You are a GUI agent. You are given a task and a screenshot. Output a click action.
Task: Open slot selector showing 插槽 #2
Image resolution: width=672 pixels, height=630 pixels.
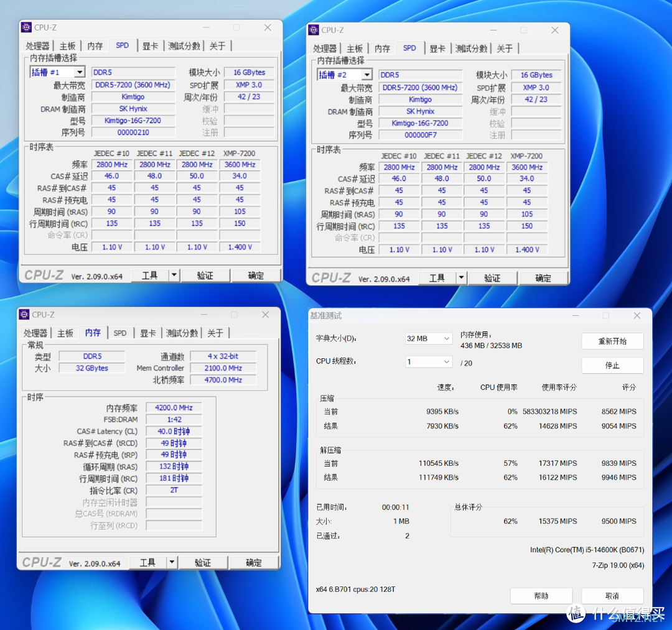[x=345, y=75]
